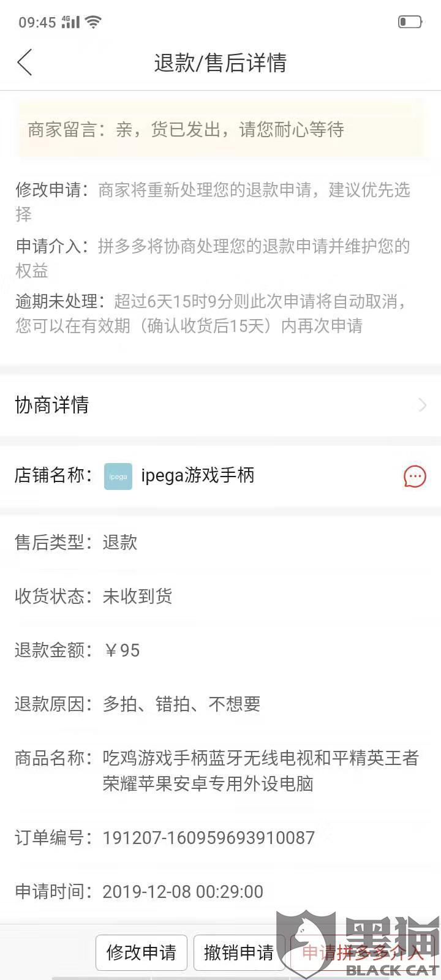Tap the 4G cellular signal icon
441x980 pixels.
click(70, 22)
